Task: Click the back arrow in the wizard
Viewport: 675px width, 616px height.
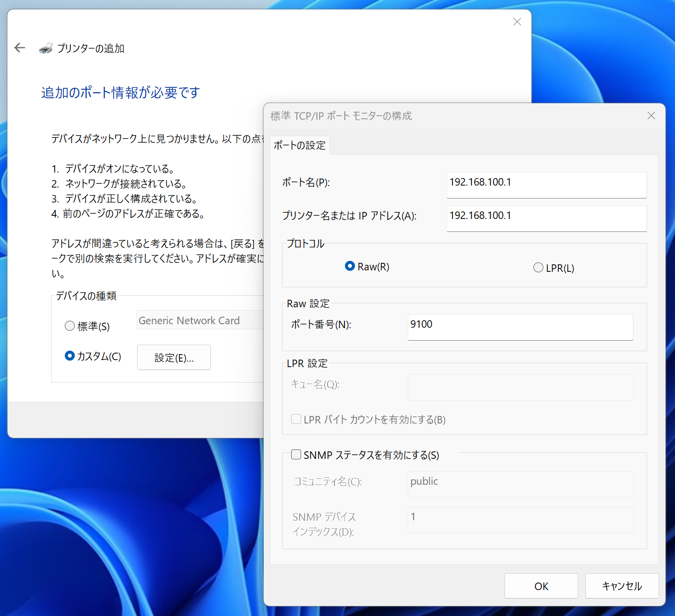Action: point(19,47)
